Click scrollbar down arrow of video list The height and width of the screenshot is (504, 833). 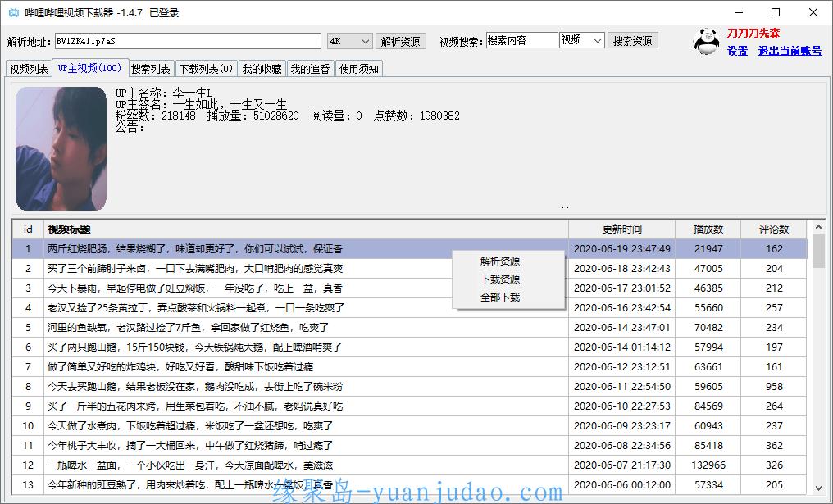(x=819, y=487)
